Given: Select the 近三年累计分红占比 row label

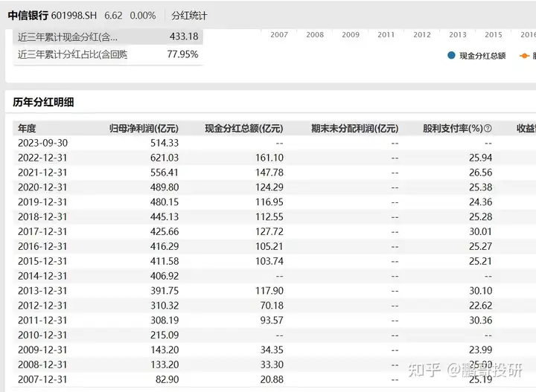Looking at the screenshot, I should pos(72,54).
